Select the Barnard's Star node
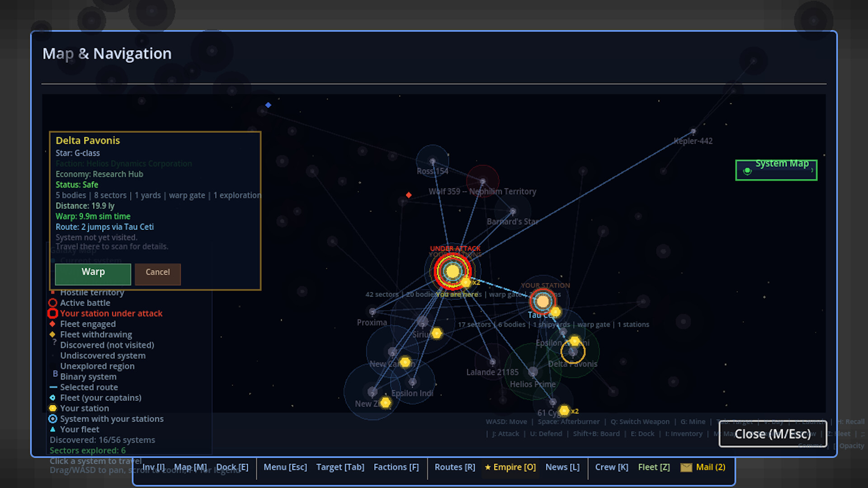 (513, 211)
